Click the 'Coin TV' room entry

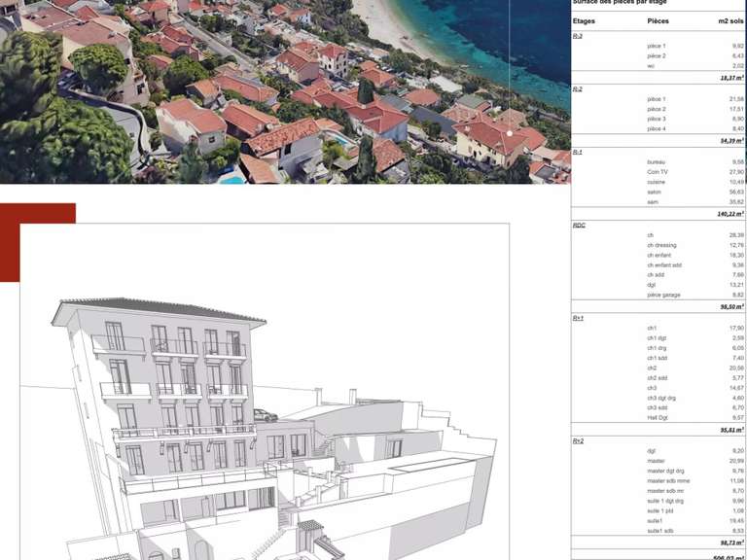(658, 172)
